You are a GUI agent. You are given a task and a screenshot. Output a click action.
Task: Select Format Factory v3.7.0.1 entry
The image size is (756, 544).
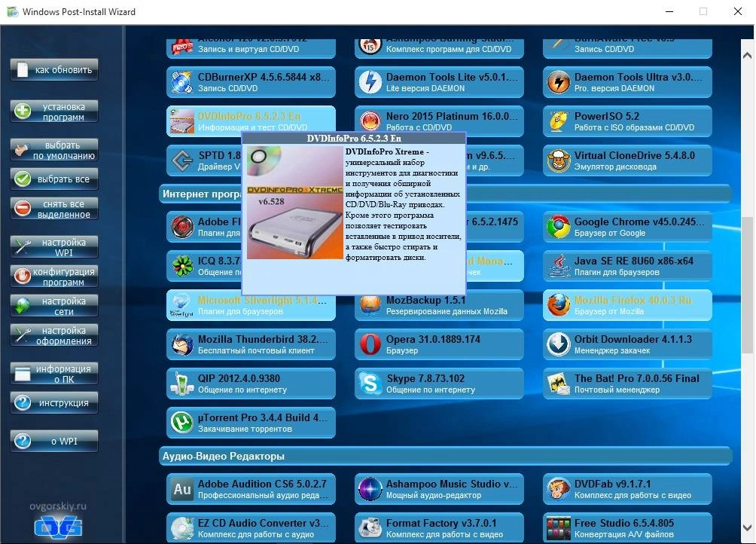point(439,528)
